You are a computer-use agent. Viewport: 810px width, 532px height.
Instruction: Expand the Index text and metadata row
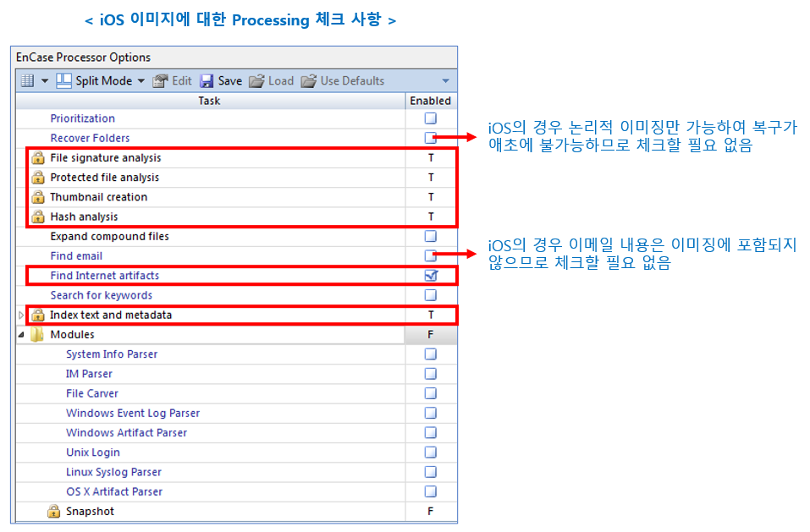point(21,315)
